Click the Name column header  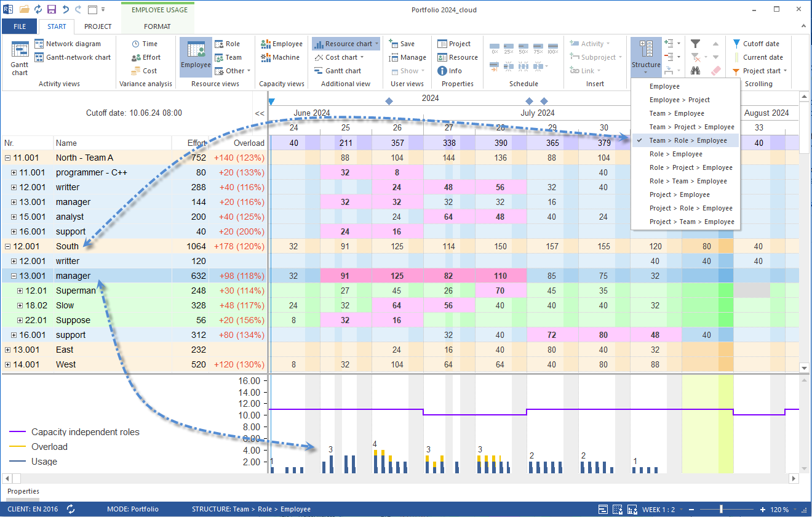(x=112, y=143)
